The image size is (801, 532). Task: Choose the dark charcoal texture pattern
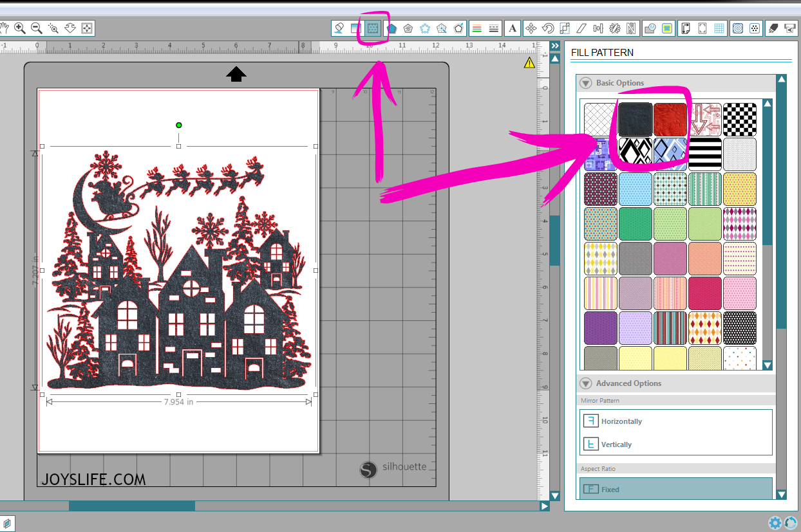click(x=636, y=119)
